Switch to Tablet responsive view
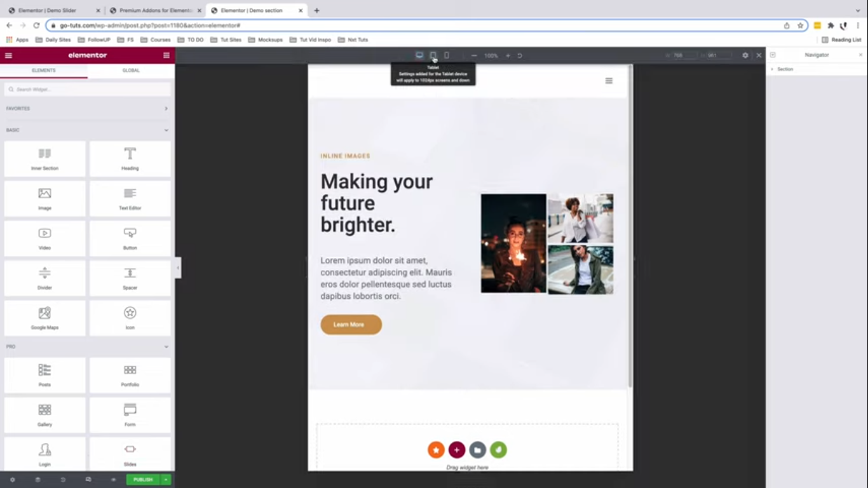The height and width of the screenshot is (488, 868). [x=433, y=55]
